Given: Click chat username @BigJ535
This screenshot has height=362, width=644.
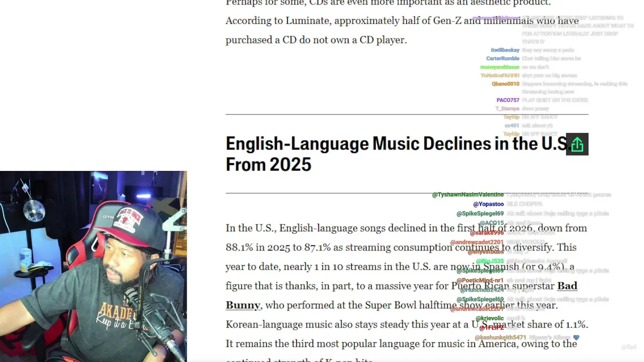Looking at the screenshot, I should [490, 261].
